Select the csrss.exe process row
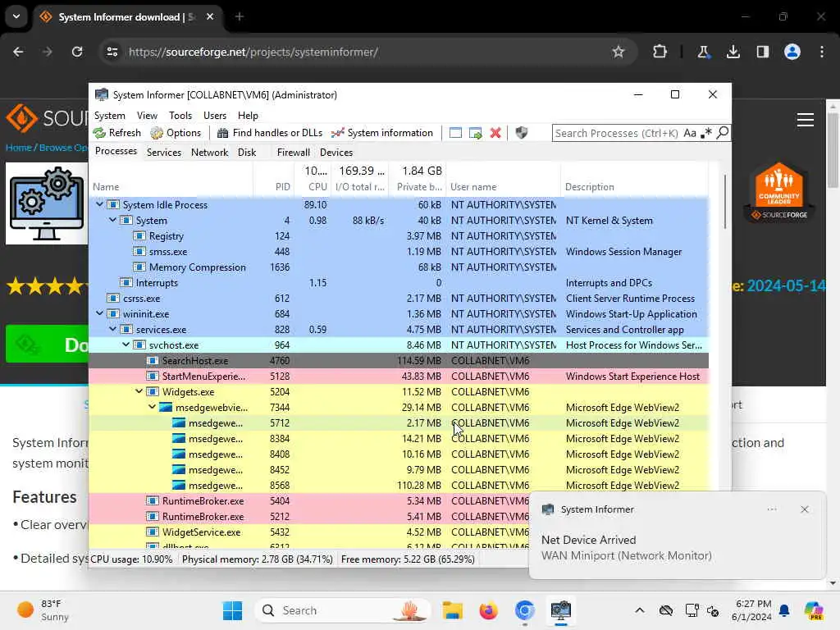 point(399,298)
